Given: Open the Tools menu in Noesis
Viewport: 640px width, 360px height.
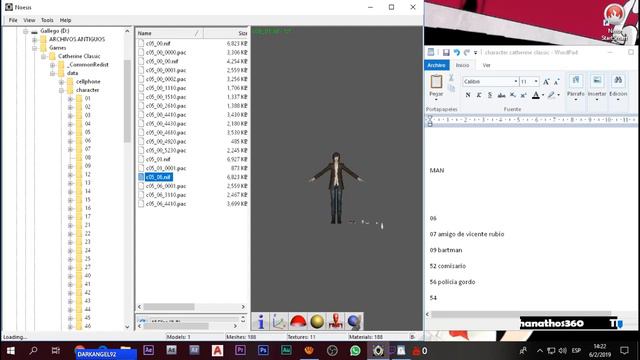Looking at the screenshot, I should click(x=47, y=20).
